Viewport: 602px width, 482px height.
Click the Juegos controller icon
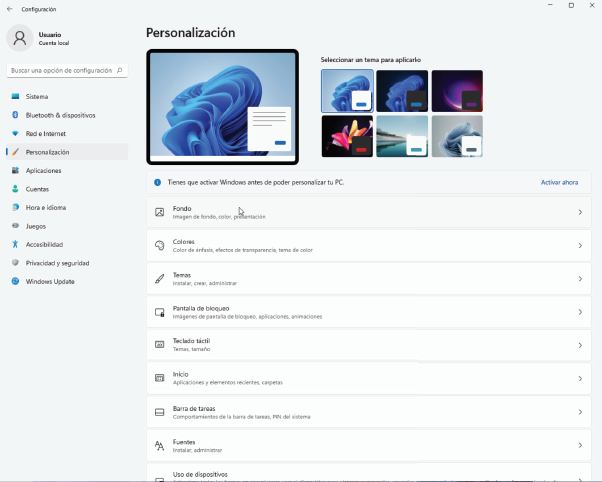click(x=15, y=226)
